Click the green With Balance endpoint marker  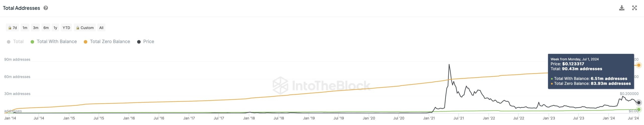click(638, 109)
